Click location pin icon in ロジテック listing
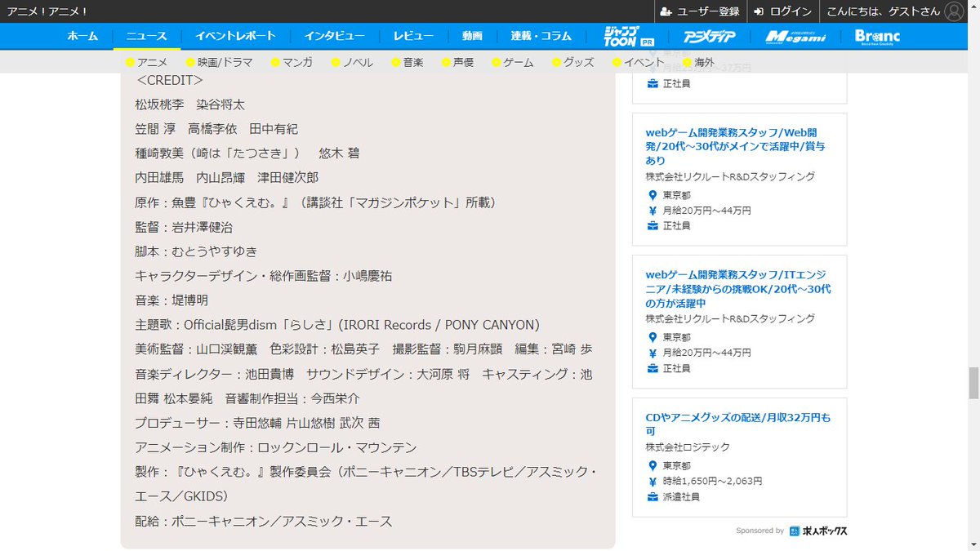Viewport: 980px width, 551px height. pyautogui.click(x=653, y=465)
